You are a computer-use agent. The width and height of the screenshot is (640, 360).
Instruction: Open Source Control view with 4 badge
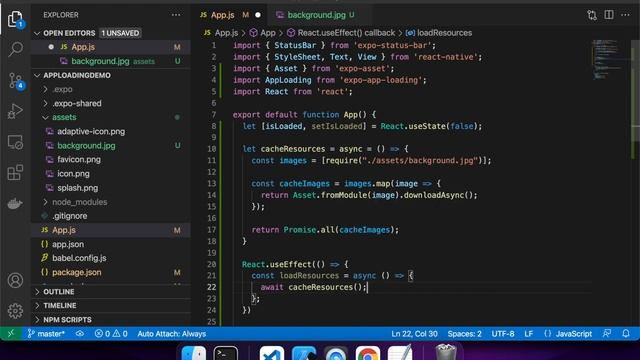16,81
